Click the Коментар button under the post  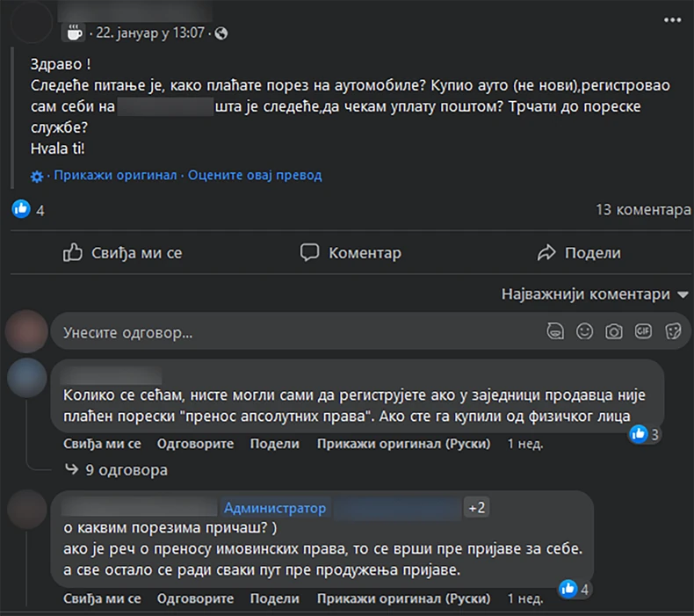(351, 253)
